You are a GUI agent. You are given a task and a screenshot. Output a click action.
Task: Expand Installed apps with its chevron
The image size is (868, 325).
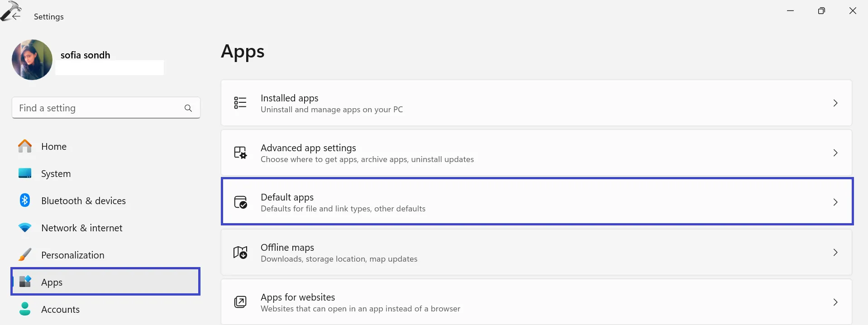(835, 103)
